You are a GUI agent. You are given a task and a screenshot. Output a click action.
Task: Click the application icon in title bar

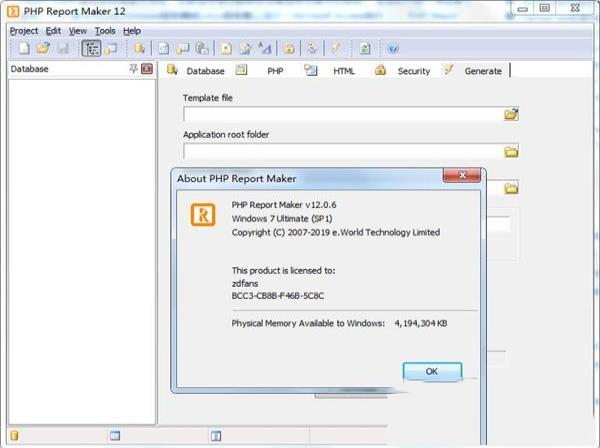coord(13,11)
